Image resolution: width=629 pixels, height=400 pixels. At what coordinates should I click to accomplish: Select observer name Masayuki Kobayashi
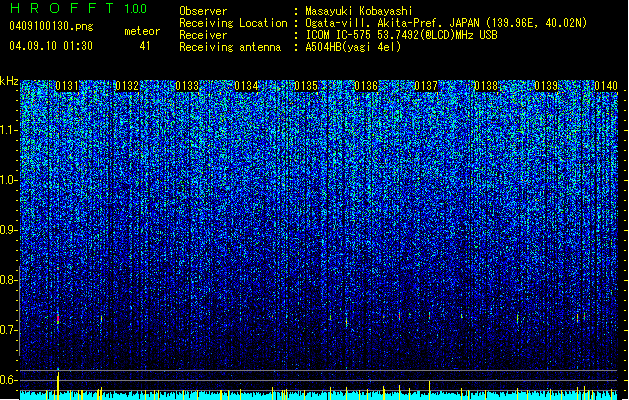coord(359,11)
